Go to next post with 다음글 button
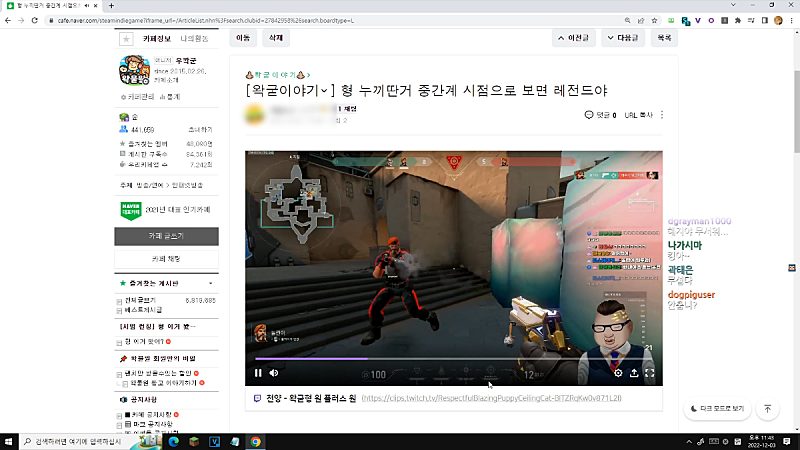800x450 pixels. [x=623, y=38]
